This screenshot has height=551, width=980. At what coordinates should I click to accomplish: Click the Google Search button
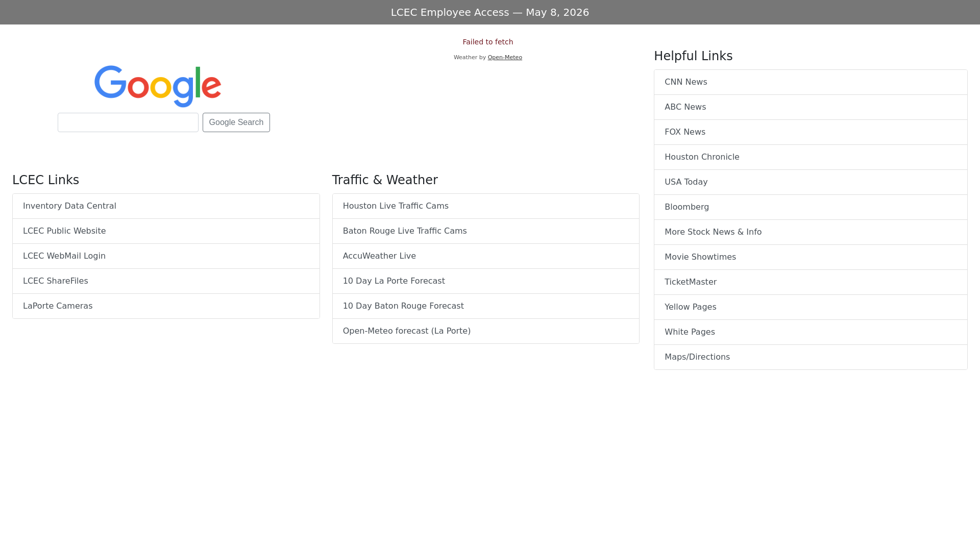click(236, 122)
